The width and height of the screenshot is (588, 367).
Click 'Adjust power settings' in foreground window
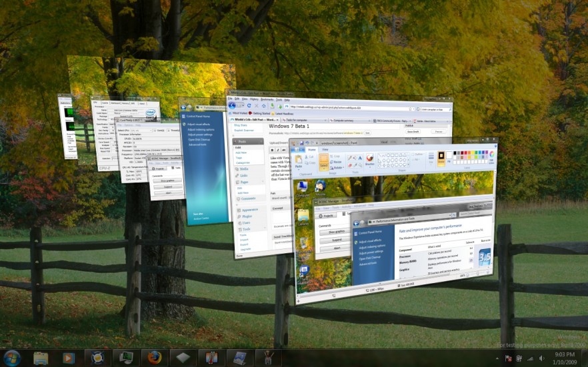click(371, 252)
